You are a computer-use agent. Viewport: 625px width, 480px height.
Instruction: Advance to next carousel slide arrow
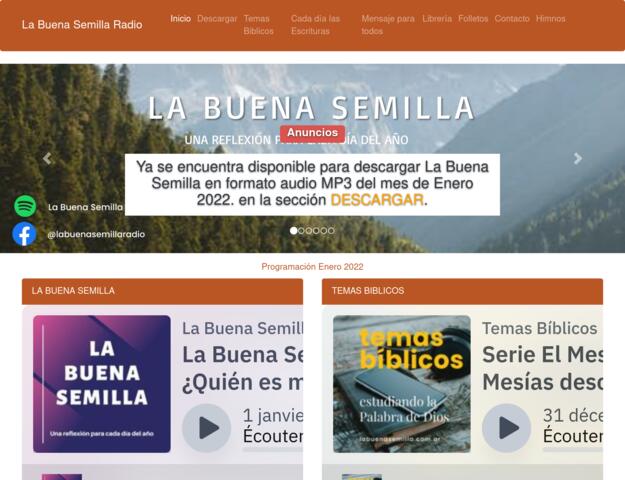tap(577, 158)
